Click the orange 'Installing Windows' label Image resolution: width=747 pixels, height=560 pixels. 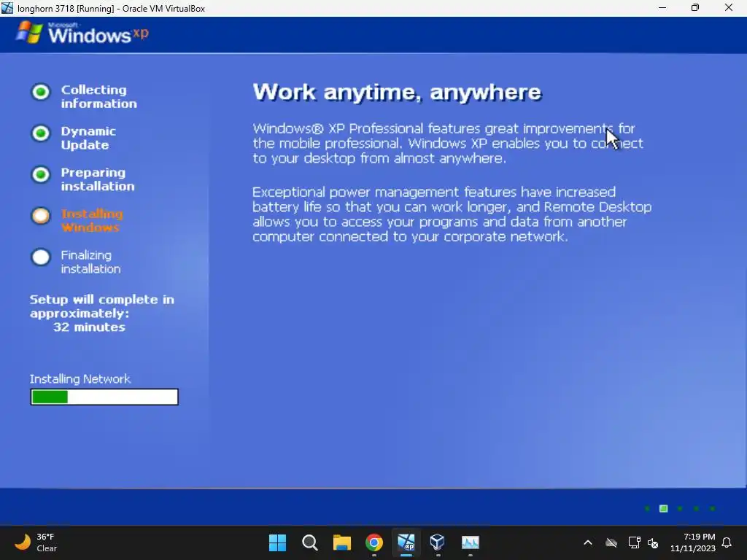[x=91, y=220]
